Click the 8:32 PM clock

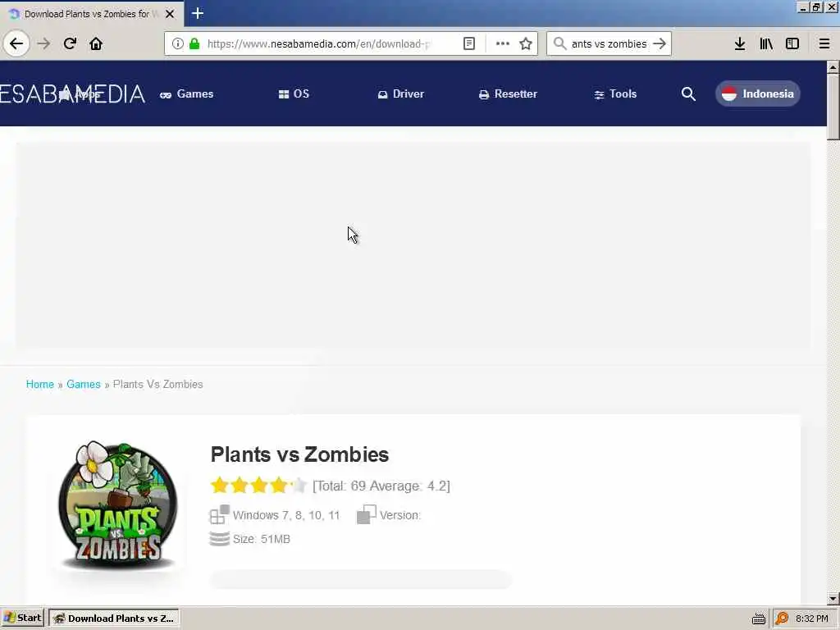click(x=812, y=619)
